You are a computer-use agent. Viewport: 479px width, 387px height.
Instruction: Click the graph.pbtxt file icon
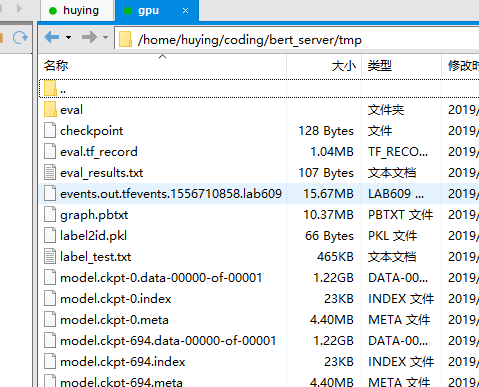(50, 214)
